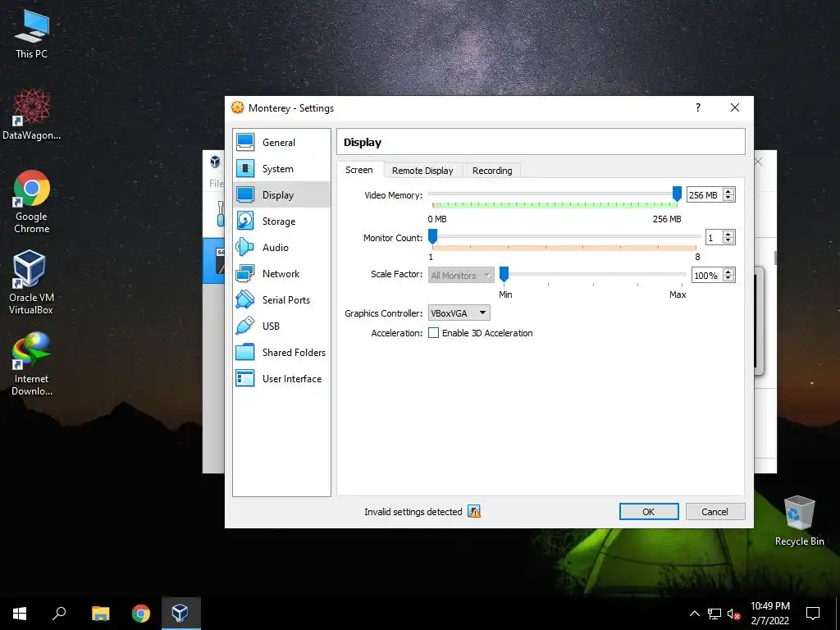Viewport: 840px width, 630px height.
Task: Open This PC desktop icon
Action: (x=32, y=34)
